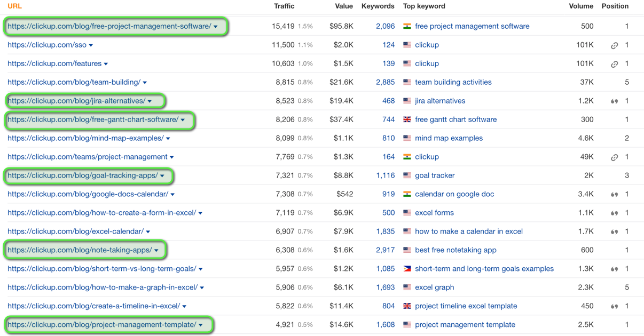Select the traffic value 15,419
Image resolution: width=644 pixels, height=336 pixels.
(x=283, y=26)
